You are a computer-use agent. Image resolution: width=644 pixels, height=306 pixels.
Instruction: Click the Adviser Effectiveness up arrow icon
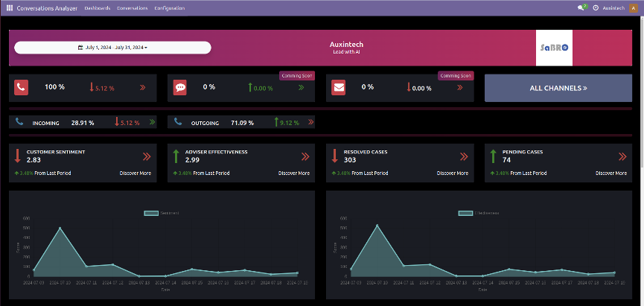[176, 156]
